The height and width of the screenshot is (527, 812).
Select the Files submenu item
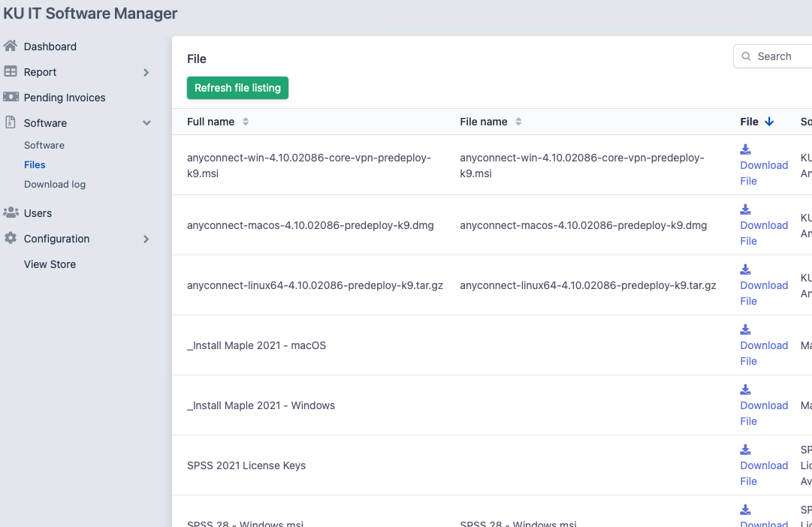(35, 164)
